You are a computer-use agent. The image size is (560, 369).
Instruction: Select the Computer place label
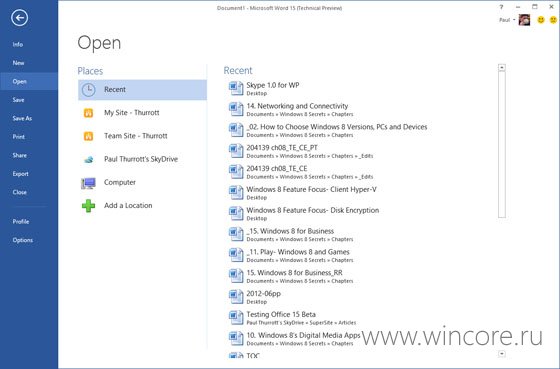point(120,183)
